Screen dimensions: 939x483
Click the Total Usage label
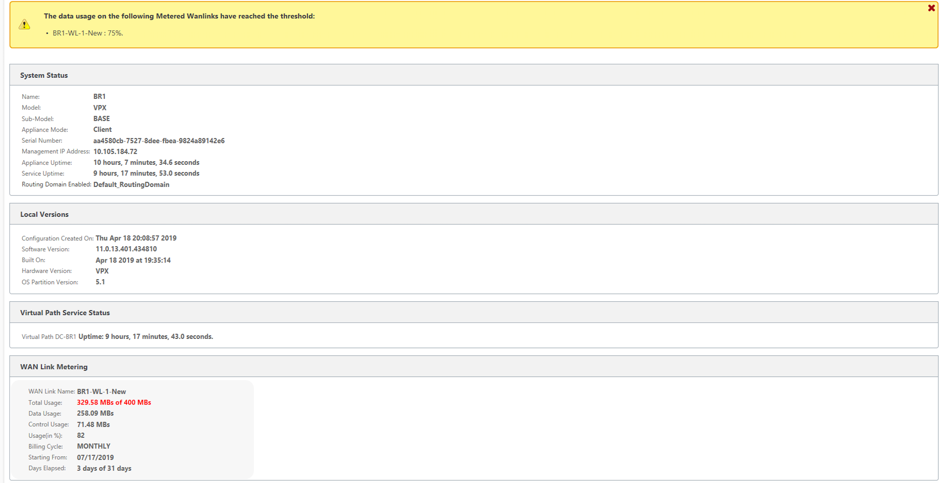point(45,403)
